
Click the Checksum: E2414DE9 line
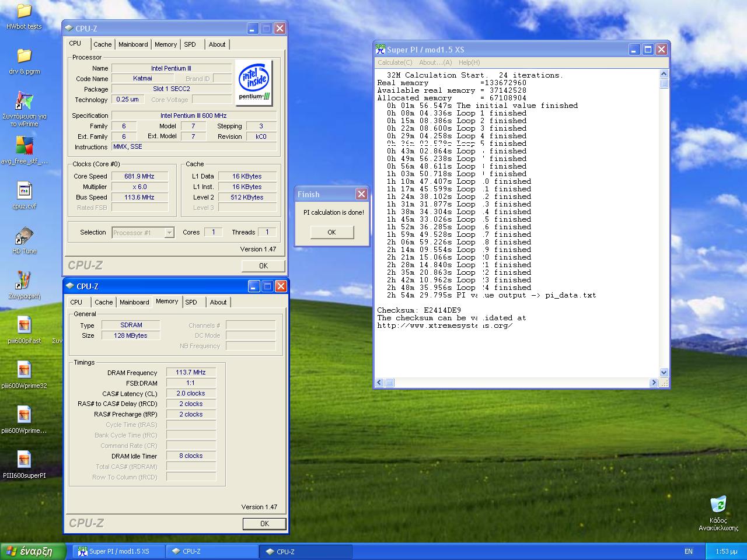[x=419, y=310]
